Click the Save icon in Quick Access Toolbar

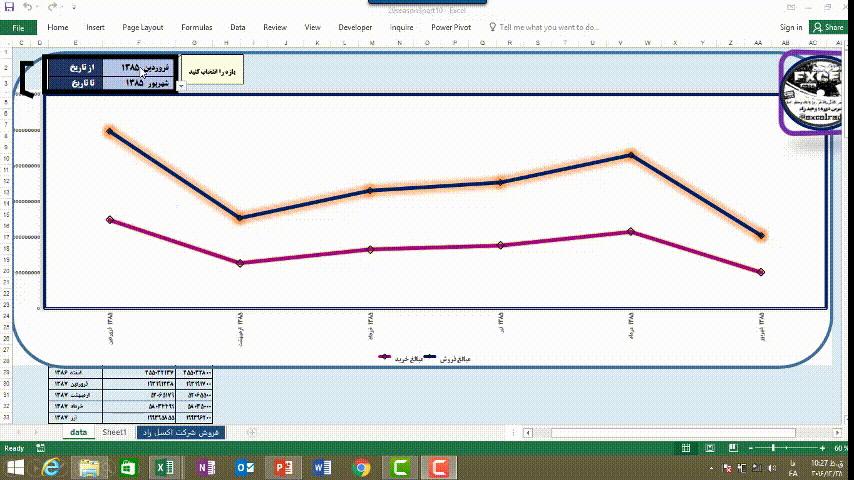(8, 7)
